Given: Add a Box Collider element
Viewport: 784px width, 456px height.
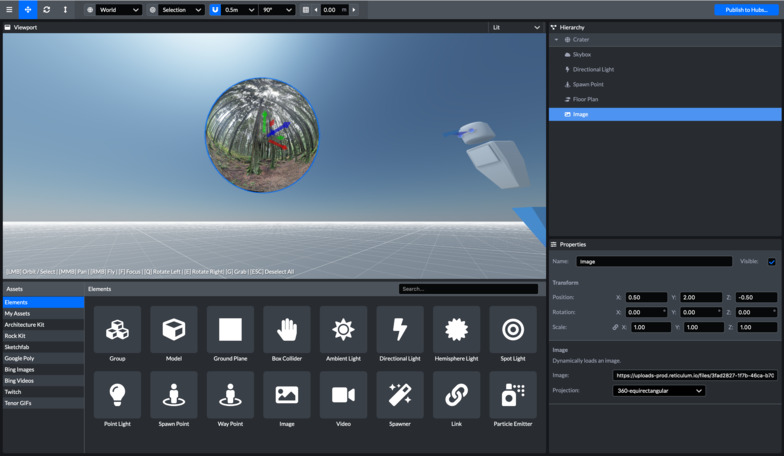Looking at the screenshot, I should pyautogui.click(x=287, y=330).
